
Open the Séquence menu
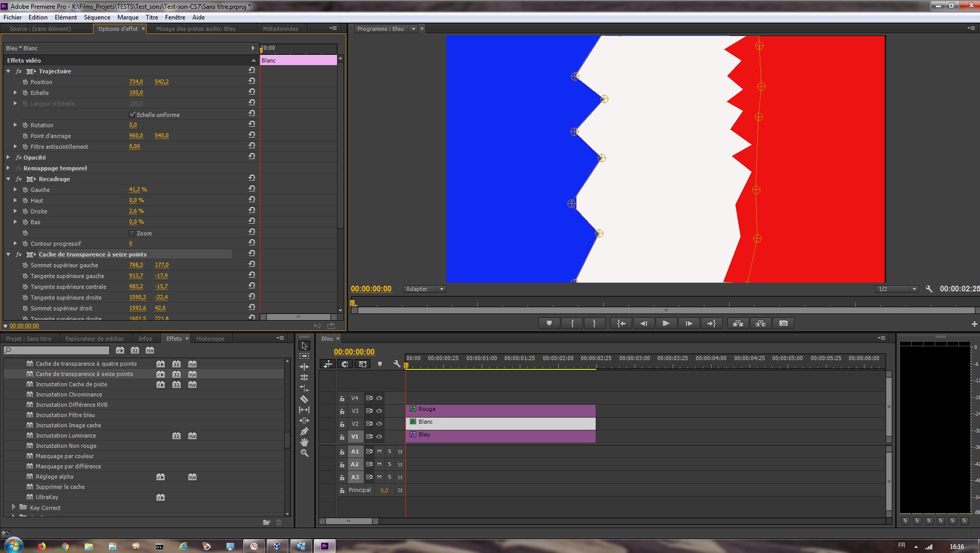pyautogui.click(x=97, y=17)
